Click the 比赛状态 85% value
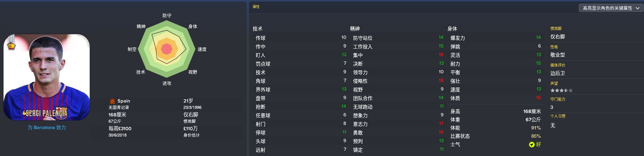644x156 pixels. click(536, 136)
